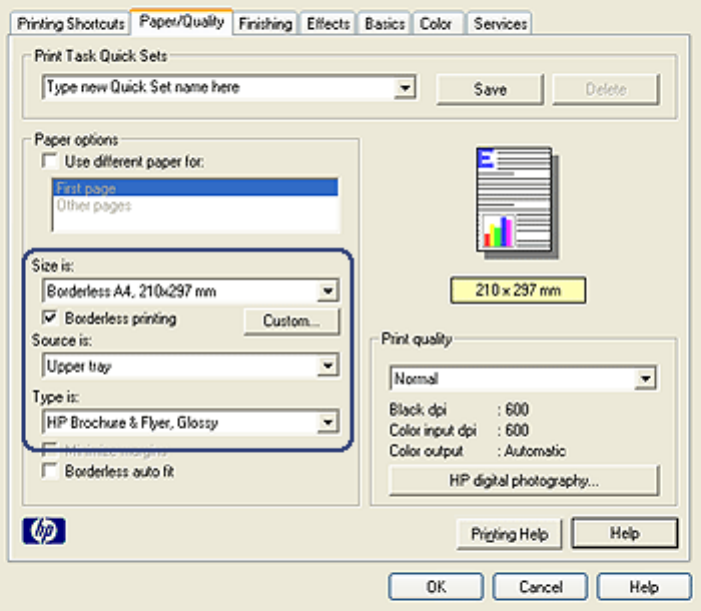Open the Services tab
Image resolution: width=701 pixels, height=611 pixels.
500,24
